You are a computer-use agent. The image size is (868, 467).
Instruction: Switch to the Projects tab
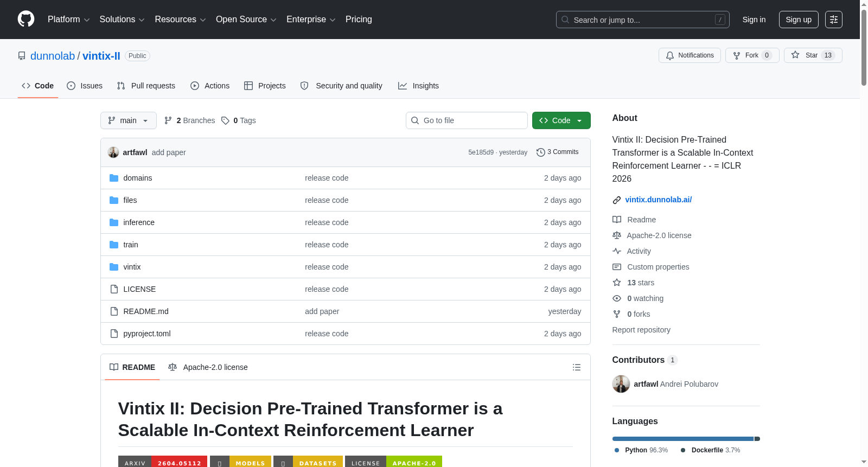click(x=265, y=86)
